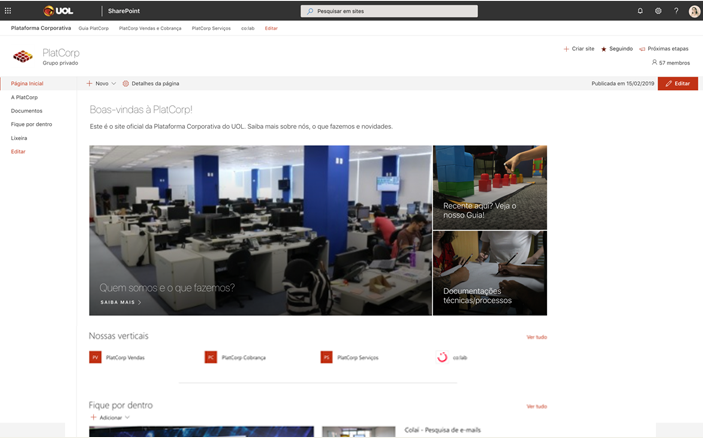703x438 pixels.
Task: Click the members person icon
Action: 654,62
